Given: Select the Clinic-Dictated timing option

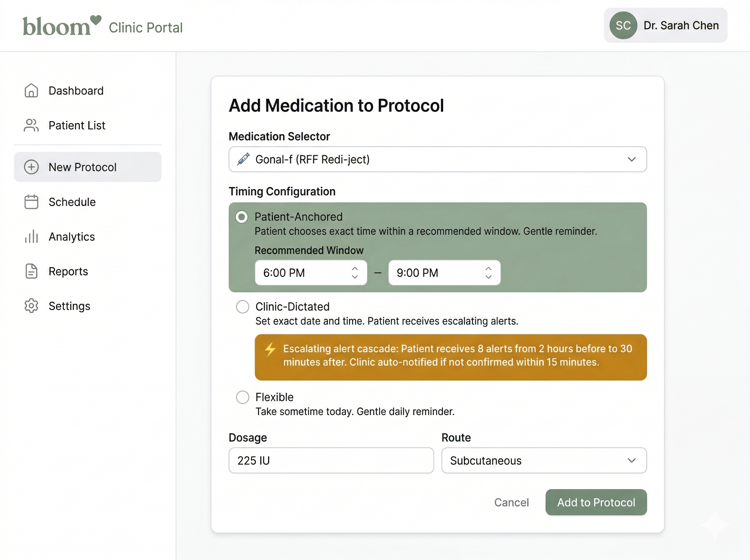Looking at the screenshot, I should [x=242, y=307].
